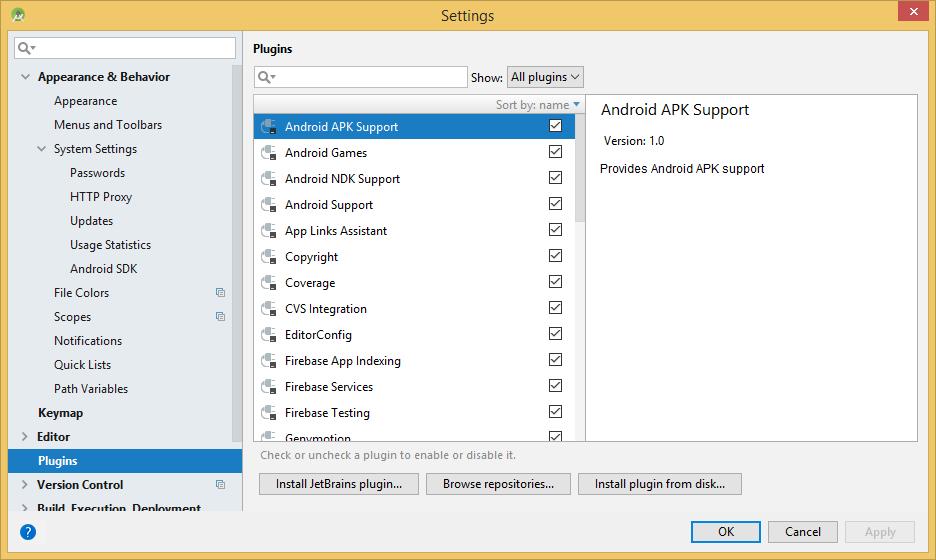Uncheck Firebase App Indexing plugin
Viewport: 936px width, 560px height.
pyautogui.click(x=555, y=359)
